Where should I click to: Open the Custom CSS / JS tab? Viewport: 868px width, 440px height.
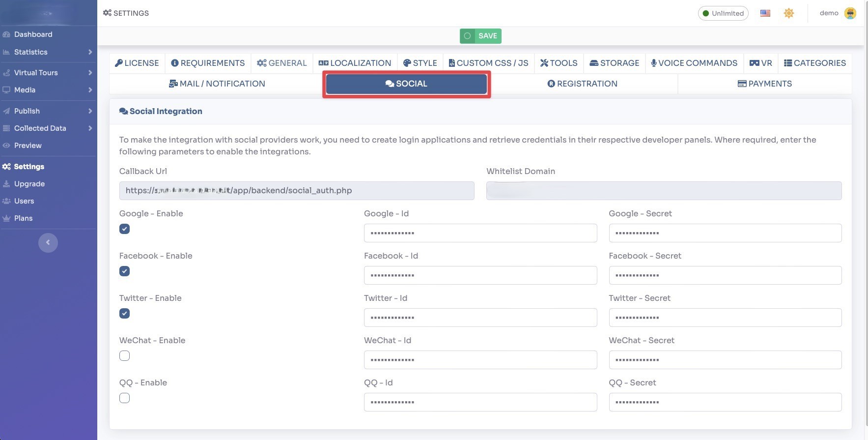tap(489, 63)
